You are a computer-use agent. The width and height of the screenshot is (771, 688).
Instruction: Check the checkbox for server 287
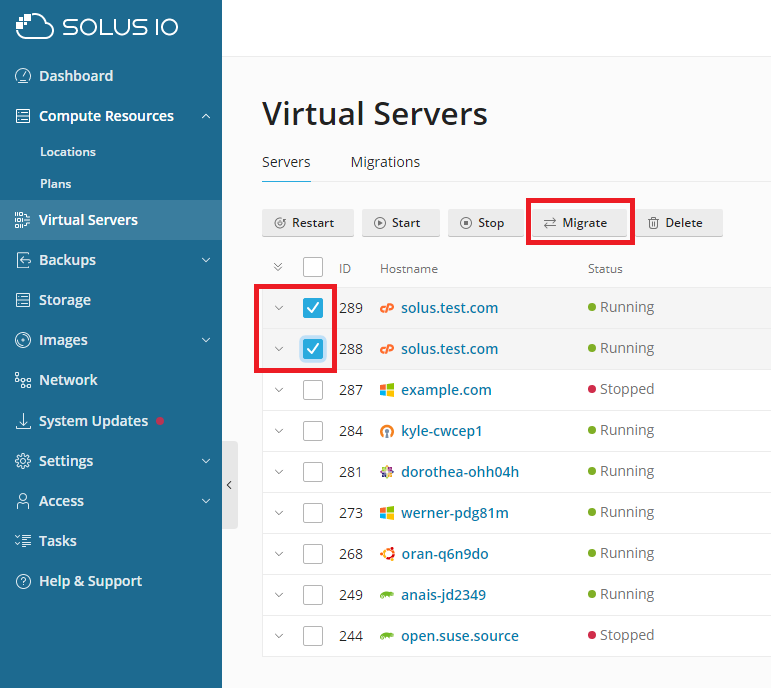click(x=313, y=390)
